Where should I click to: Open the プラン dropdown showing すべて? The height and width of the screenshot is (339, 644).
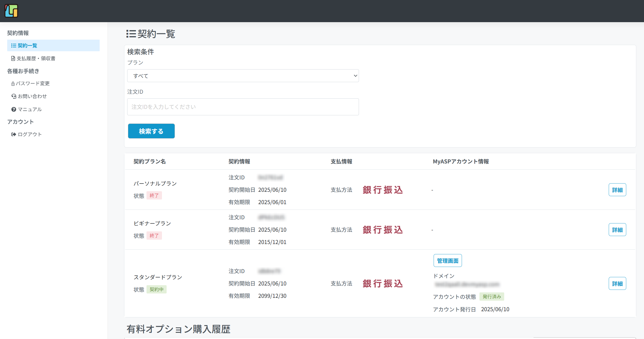click(x=243, y=76)
